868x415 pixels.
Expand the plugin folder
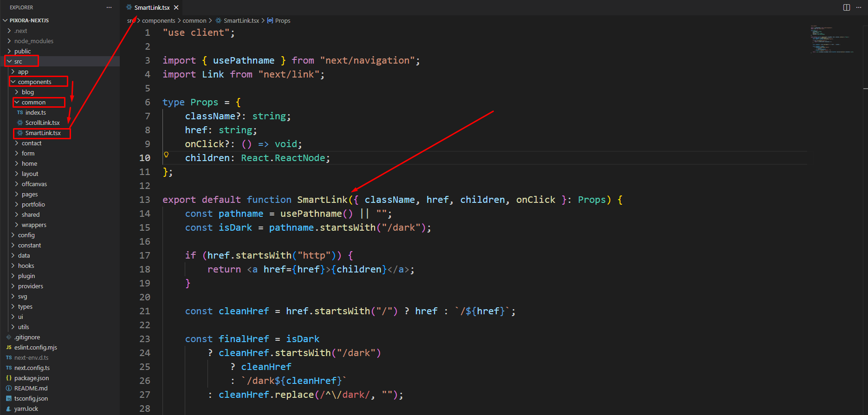13,276
